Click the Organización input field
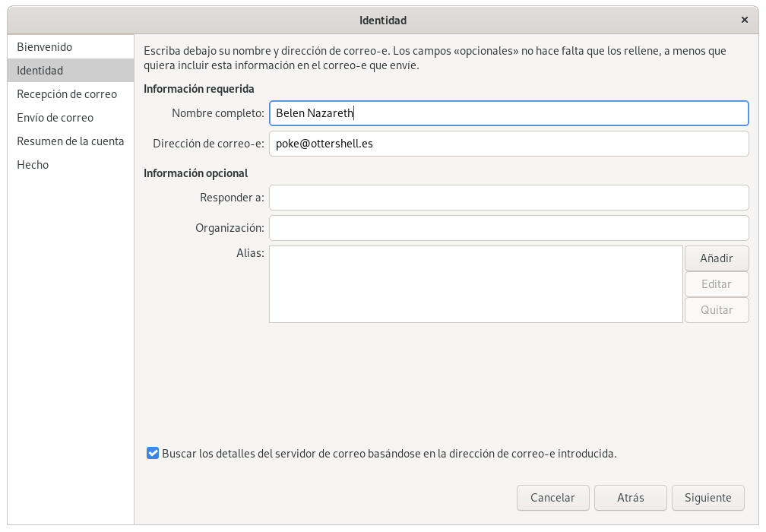The width and height of the screenshot is (766, 532). (508, 228)
